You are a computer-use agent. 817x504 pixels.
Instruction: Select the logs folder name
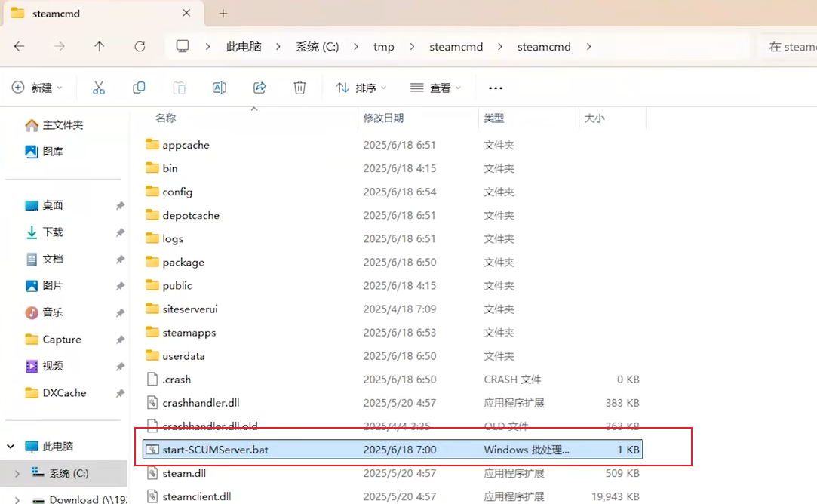click(x=173, y=238)
